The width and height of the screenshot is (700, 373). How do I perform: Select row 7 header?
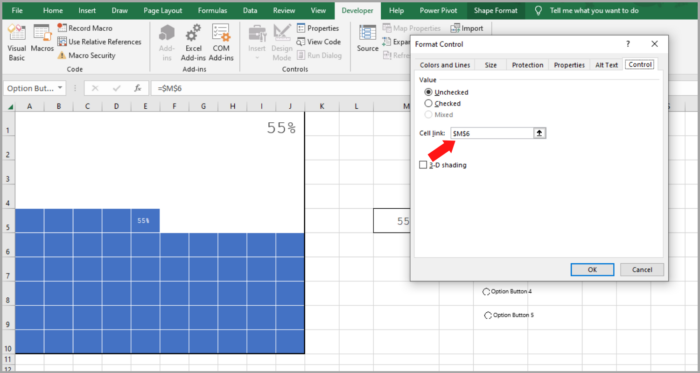[x=8, y=269]
